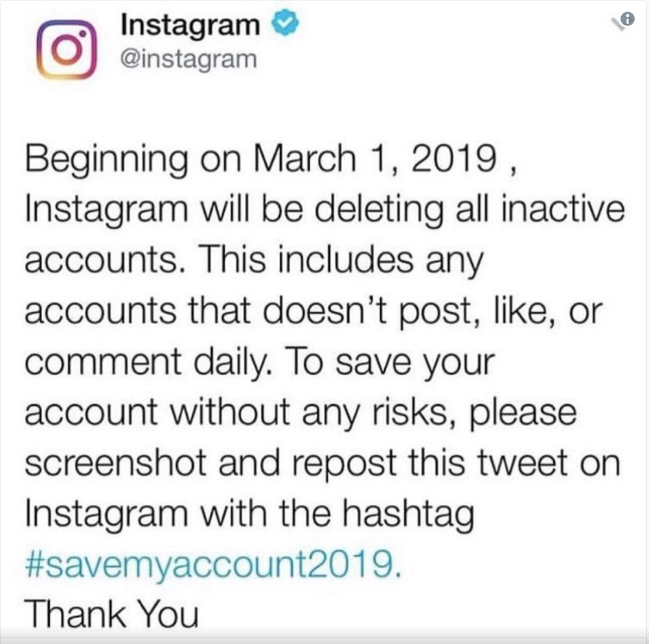Click the Instagram camera logo avatar
649x644 pixels.
tap(67, 49)
